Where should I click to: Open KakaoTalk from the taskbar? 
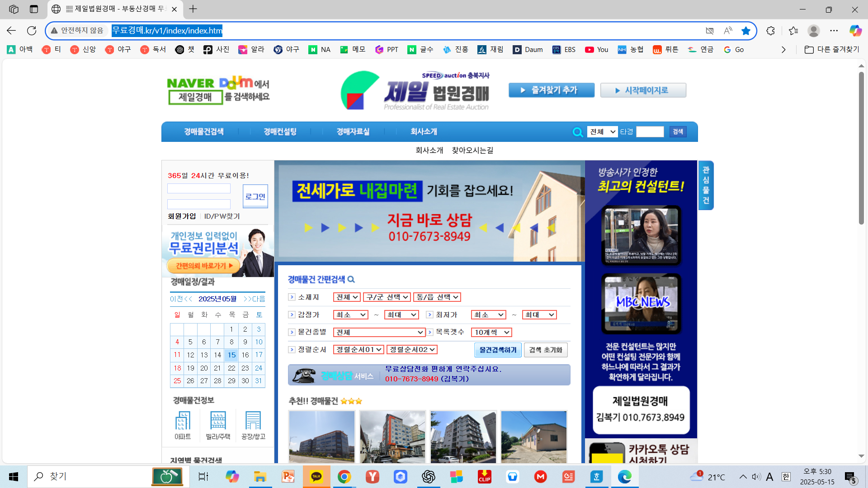[x=316, y=477]
